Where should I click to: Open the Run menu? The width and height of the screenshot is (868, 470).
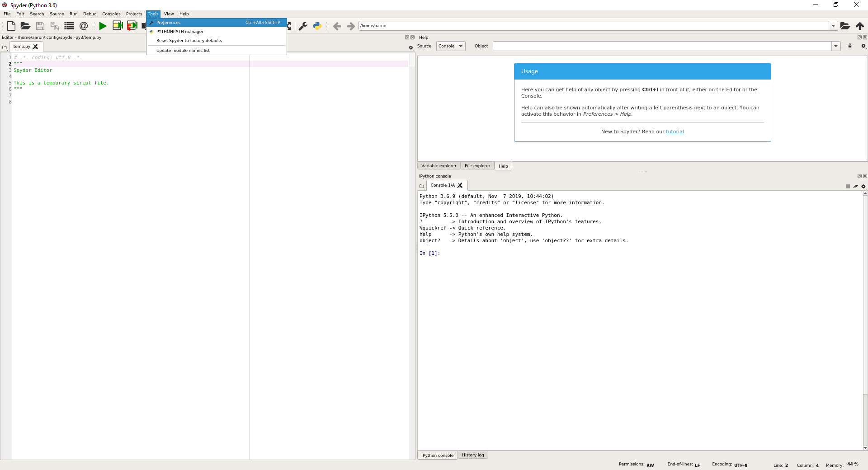74,14
